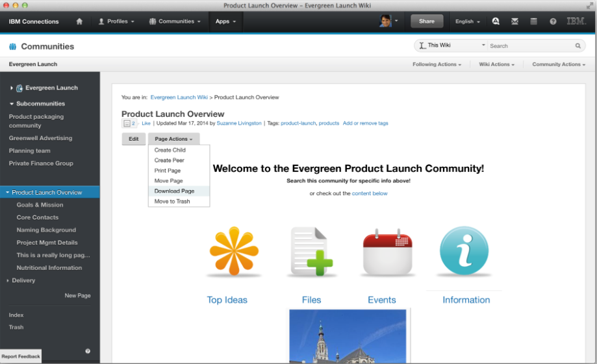Open Naming Background page

click(47, 230)
